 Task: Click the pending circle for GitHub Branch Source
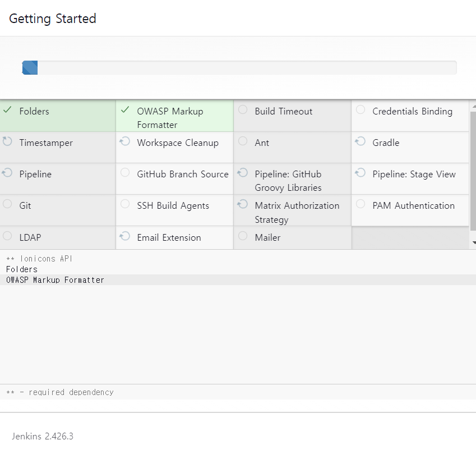[x=125, y=173]
